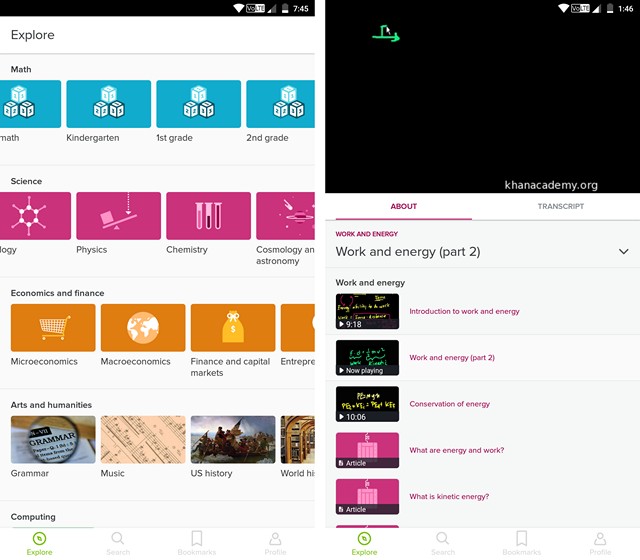The image size is (640, 560).
Task: Tap Profile in right screen bottom bar
Action: pyautogui.click(x=600, y=544)
